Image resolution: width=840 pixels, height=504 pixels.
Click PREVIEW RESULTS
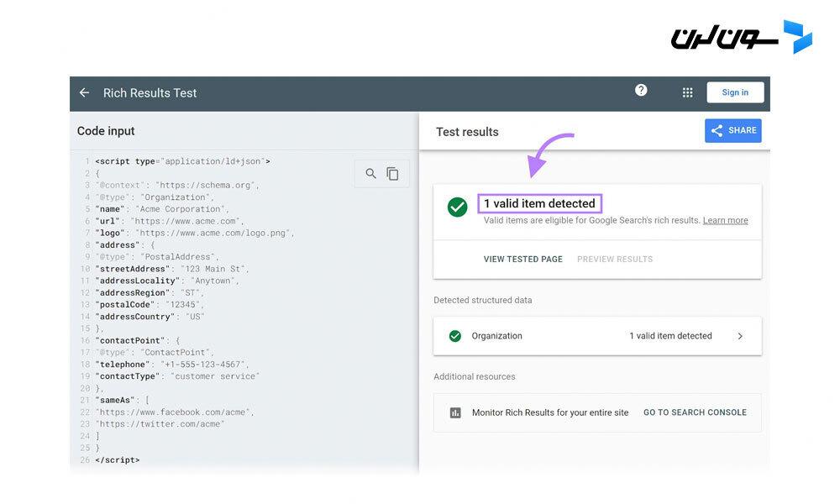click(x=615, y=260)
